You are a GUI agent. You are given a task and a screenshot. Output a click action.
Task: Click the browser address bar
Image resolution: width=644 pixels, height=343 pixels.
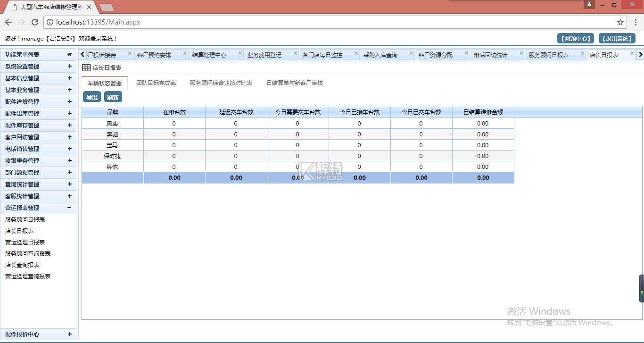pos(330,22)
